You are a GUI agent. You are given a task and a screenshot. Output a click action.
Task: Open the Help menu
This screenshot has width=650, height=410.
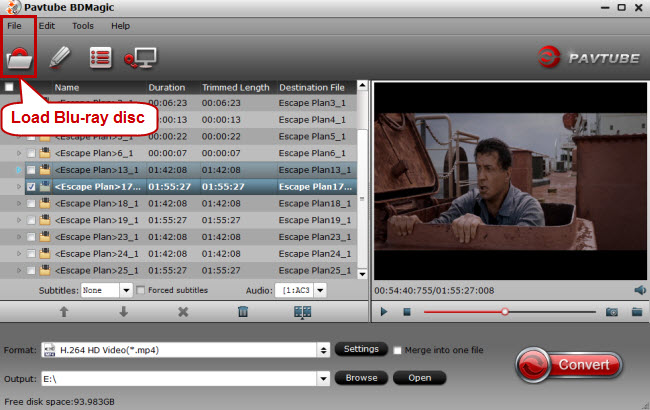(120, 26)
